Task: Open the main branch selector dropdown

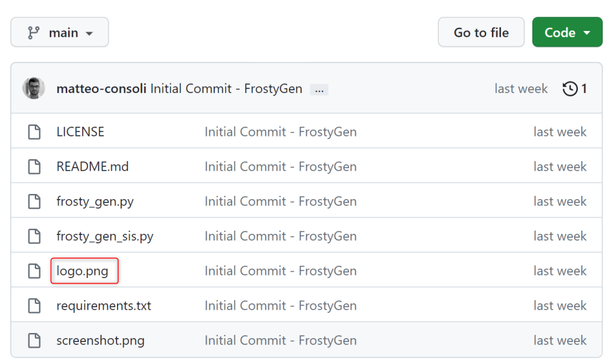Action: click(59, 32)
